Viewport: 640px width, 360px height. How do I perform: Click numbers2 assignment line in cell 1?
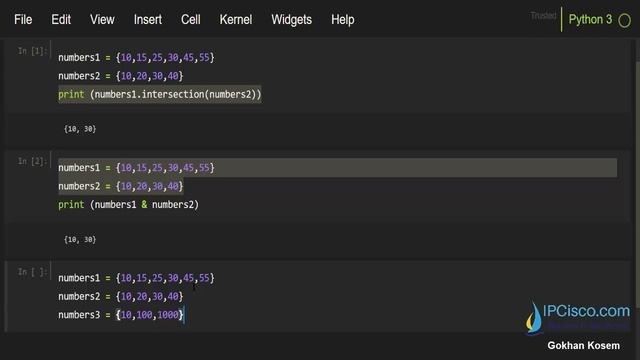pyautogui.click(x=121, y=76)
